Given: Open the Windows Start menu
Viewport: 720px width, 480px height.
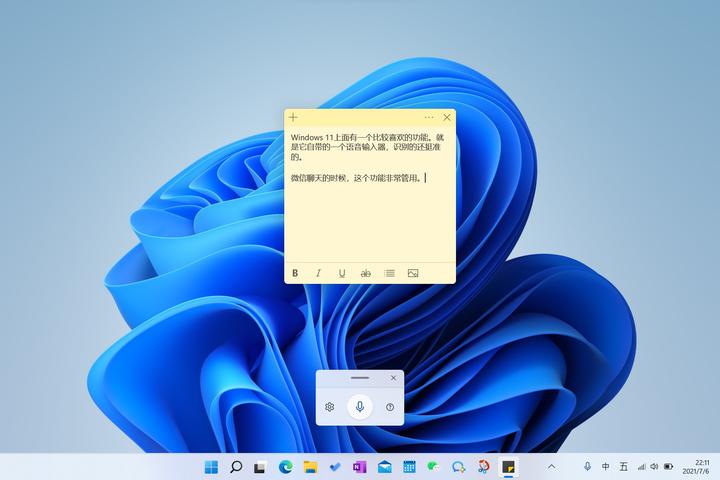Looking at the screenshot, I should tap(211, 467).
